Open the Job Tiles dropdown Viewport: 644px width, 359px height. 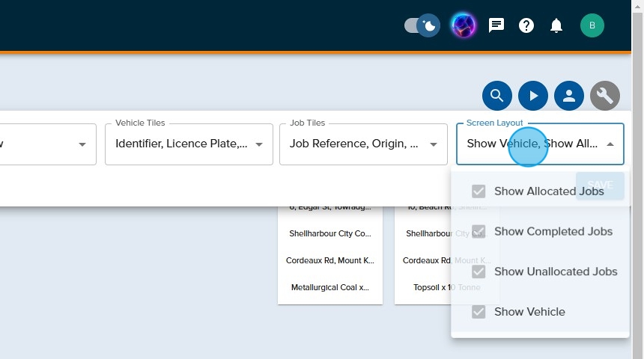coord(433,144)
